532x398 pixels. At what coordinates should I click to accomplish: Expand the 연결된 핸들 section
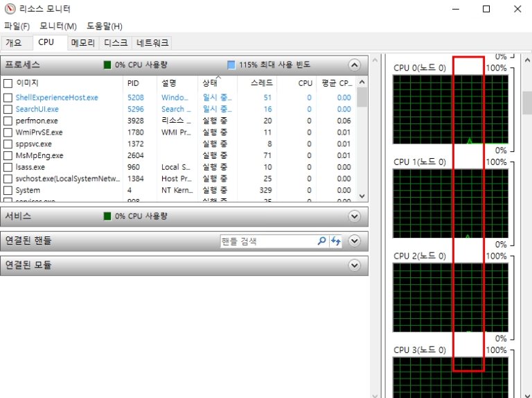click(x=355, y=241)
